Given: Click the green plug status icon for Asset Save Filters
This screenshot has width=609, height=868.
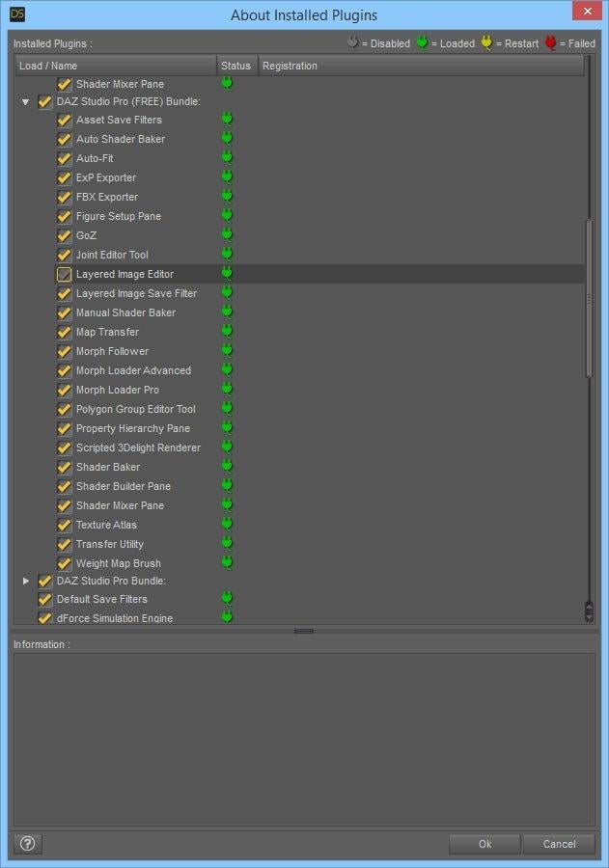Looking at the screenshot, I should tap(227, 119).
